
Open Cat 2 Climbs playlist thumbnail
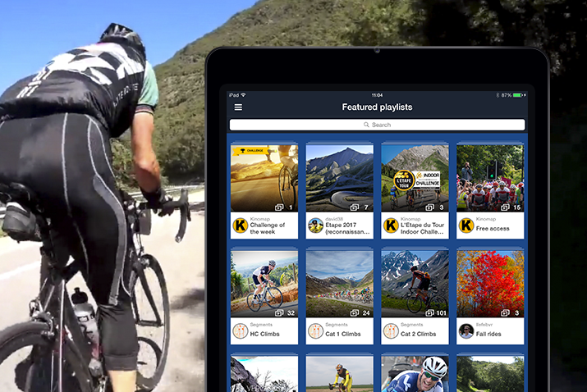(415, 284)
